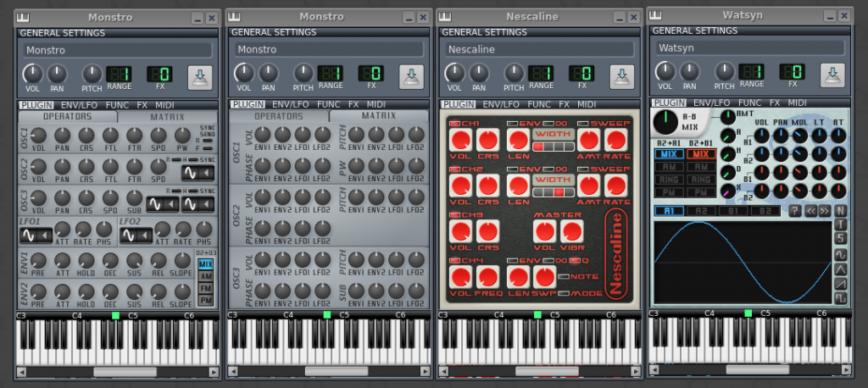This screenshot has height=388, width=868.
Task: Save the Nescaline instrument settings to a preset file
Action: point(621,77)
